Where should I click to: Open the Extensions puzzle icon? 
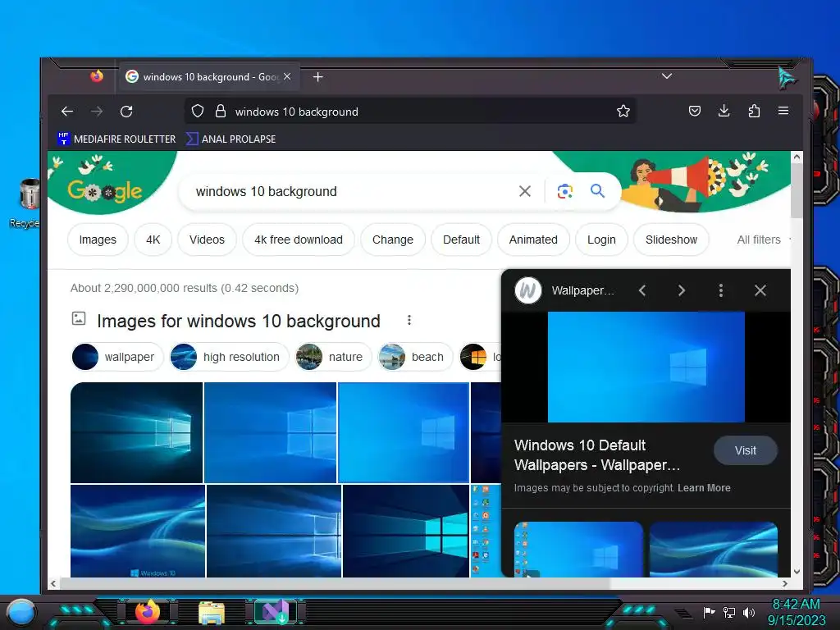pos(755,111)
